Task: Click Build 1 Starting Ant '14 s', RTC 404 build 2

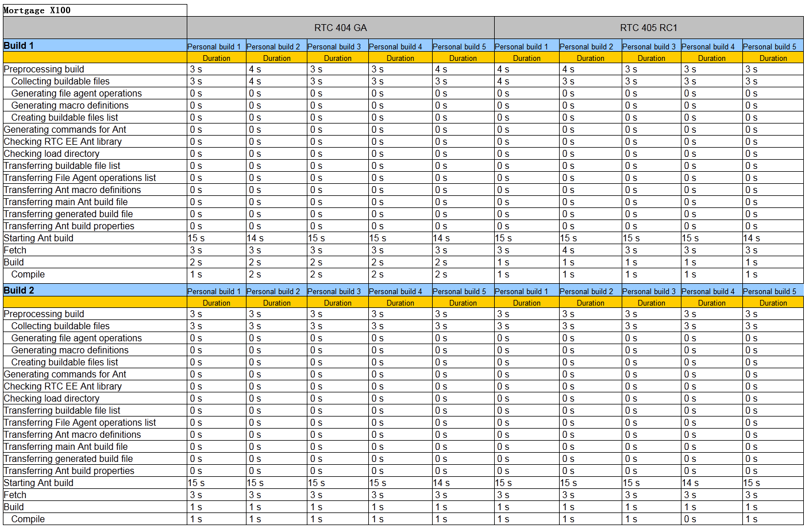Action: (x=255, y=238)
